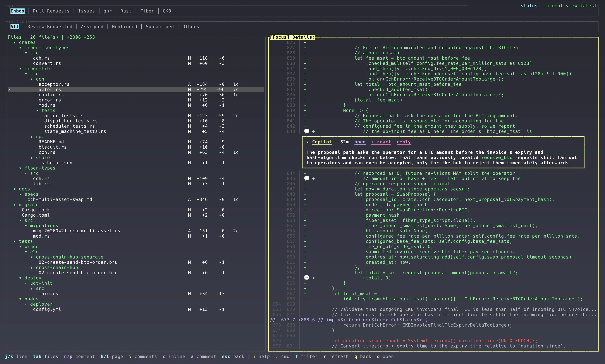This screenshot has width=605, height=364.
Task: Collapse the cross-chain-hub-separate folder
Action: (x=31, y=257)
